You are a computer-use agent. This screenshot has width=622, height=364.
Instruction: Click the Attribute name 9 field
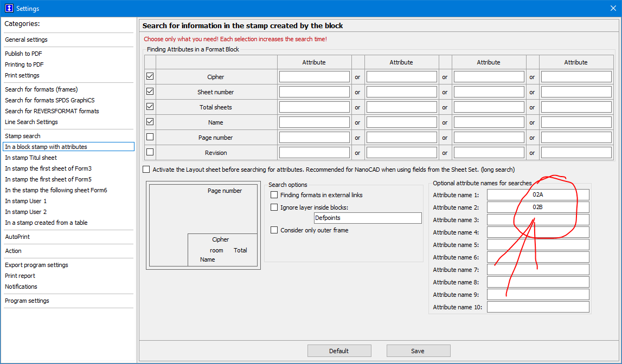coord(538,295)
